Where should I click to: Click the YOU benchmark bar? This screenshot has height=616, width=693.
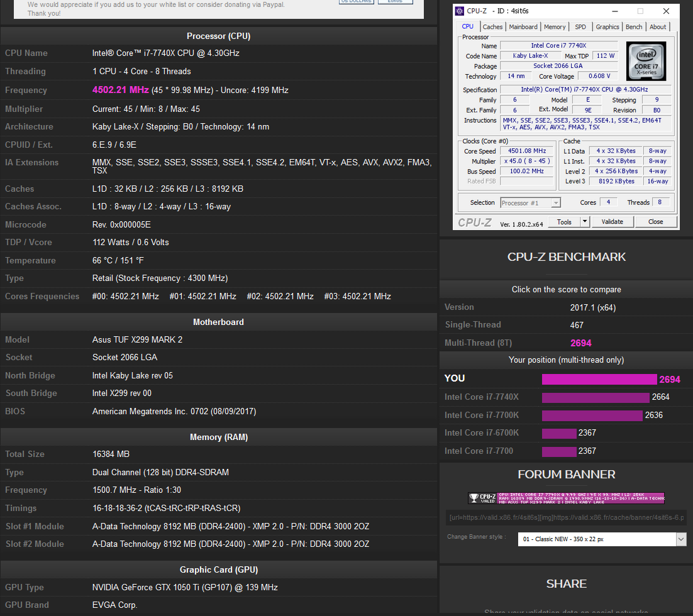599,379
